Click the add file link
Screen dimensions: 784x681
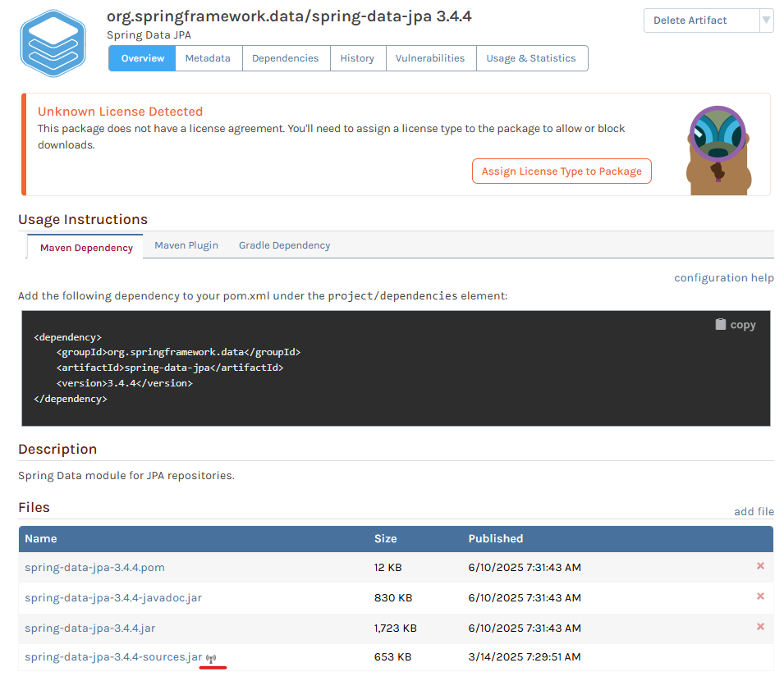pos(754,512)
